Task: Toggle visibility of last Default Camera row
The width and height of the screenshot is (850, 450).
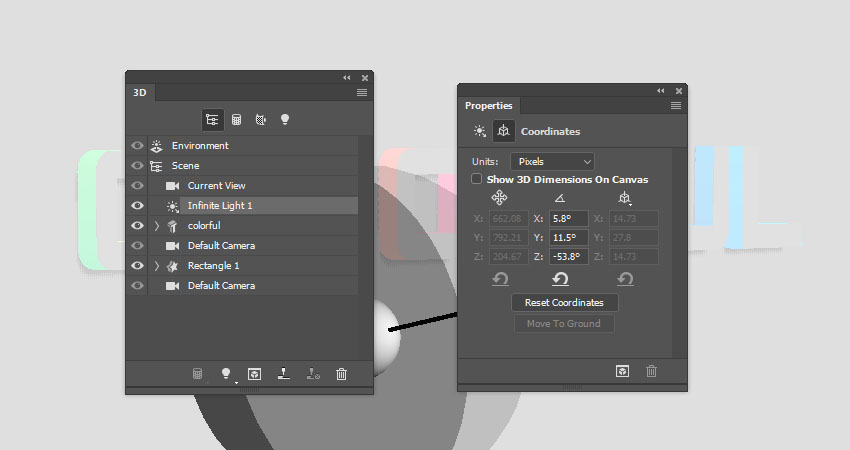Action: point(137,286)
